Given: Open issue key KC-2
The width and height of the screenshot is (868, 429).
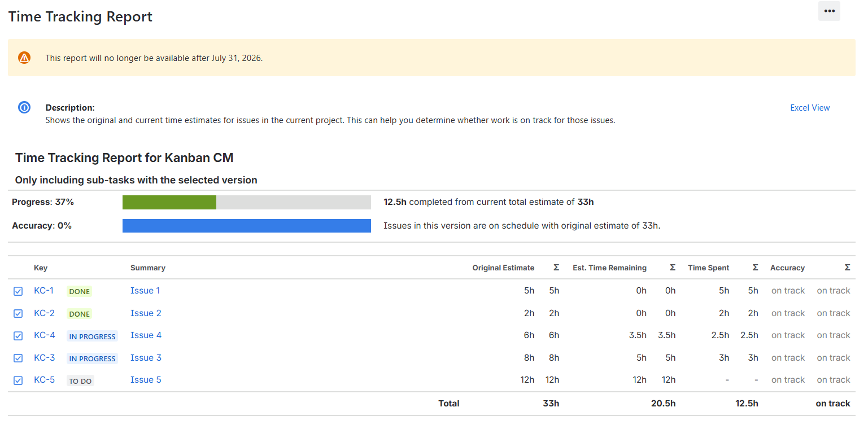Looking at the screenshot, I should point(45,313).
